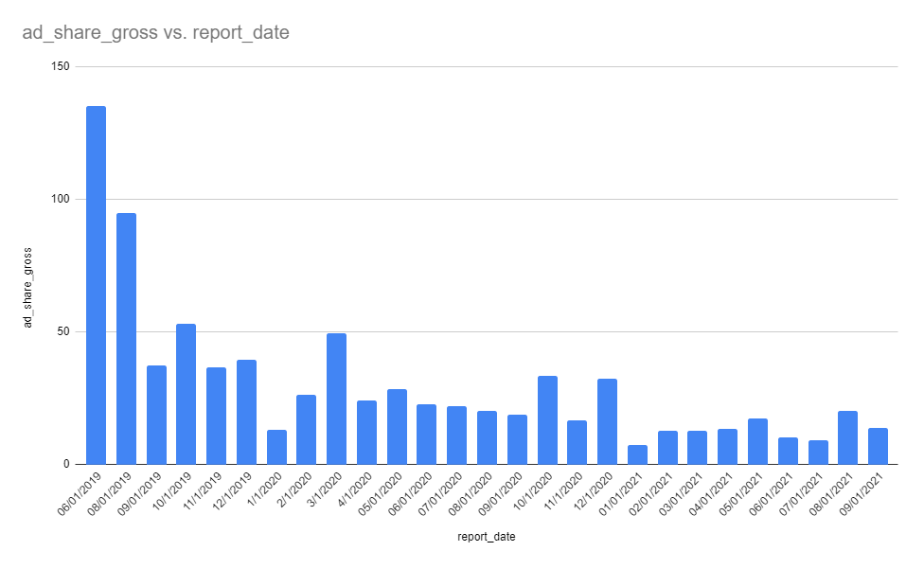Select the 50 axis value label

[63, 331]
